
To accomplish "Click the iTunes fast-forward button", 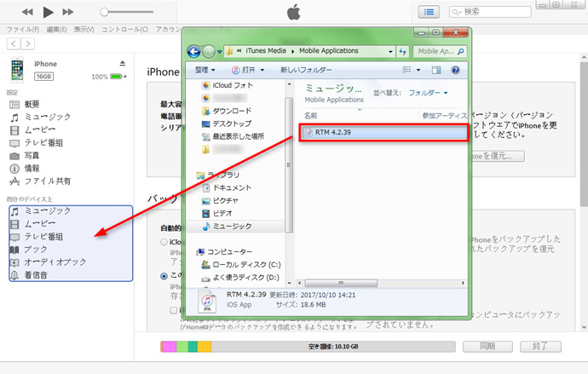I will (x=68, y=12).
